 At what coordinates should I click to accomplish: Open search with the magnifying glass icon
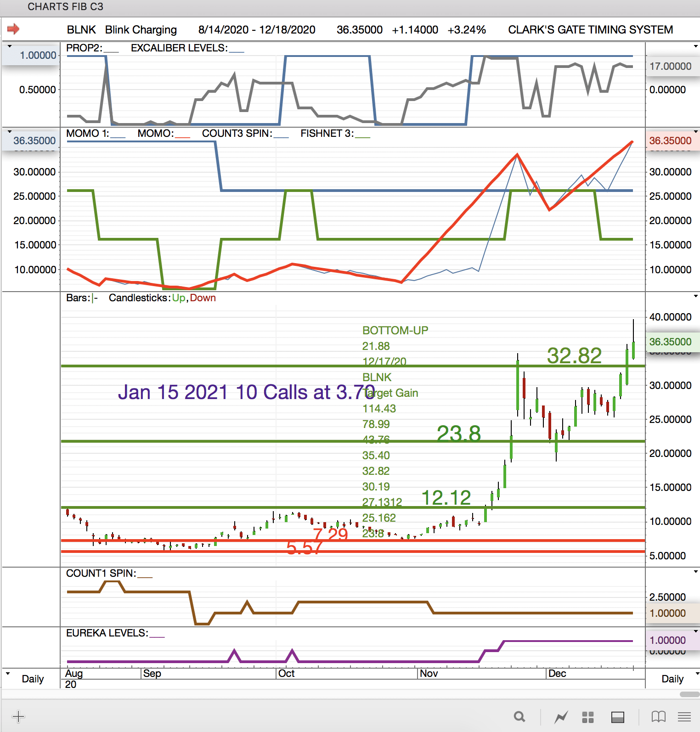pos(519,716)
